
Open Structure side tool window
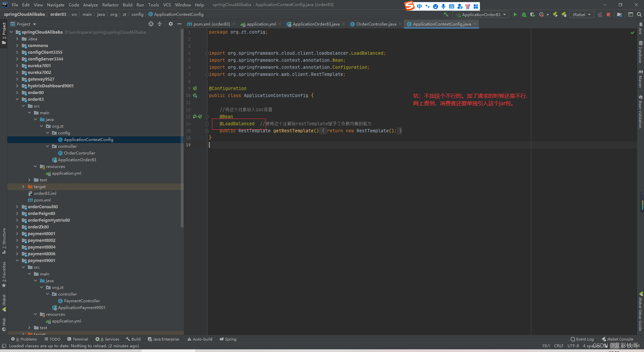click(4, 240)
